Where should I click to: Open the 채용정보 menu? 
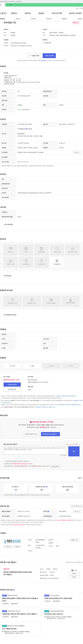pyautogui.click(x=14, y=13)
